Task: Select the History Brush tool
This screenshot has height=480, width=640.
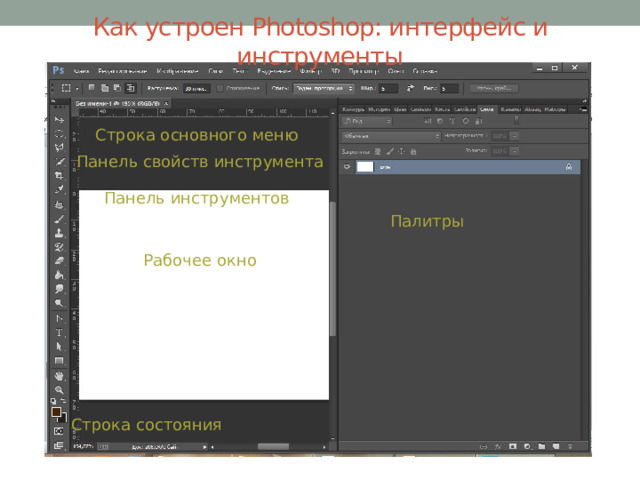Action: 60,247
